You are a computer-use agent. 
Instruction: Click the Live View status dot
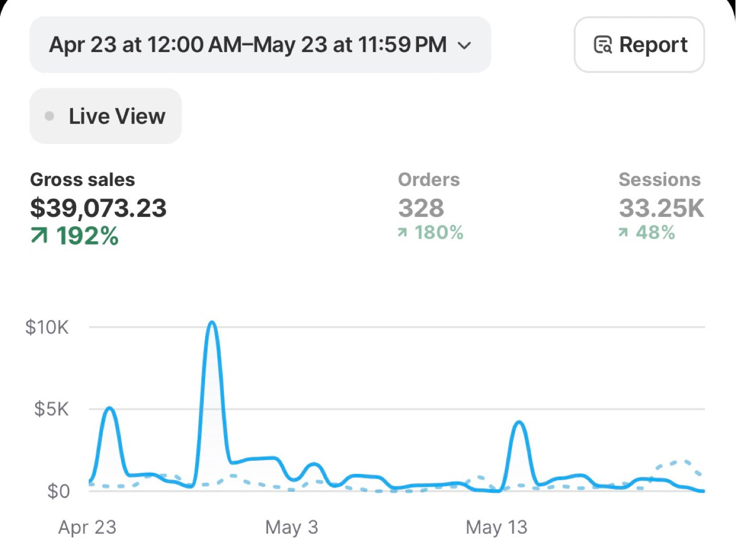click(x=49, y=116)
